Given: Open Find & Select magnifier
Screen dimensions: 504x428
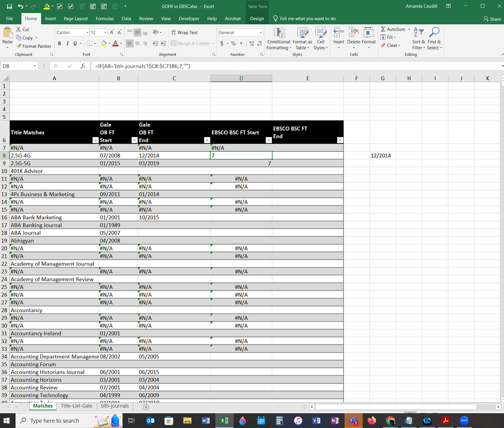Looking at the screenshot, I should (434, 38).
